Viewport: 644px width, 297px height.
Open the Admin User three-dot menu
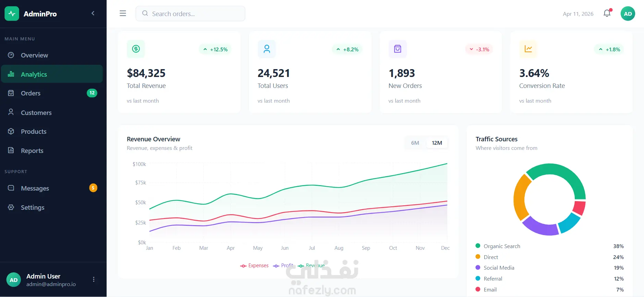94,280
